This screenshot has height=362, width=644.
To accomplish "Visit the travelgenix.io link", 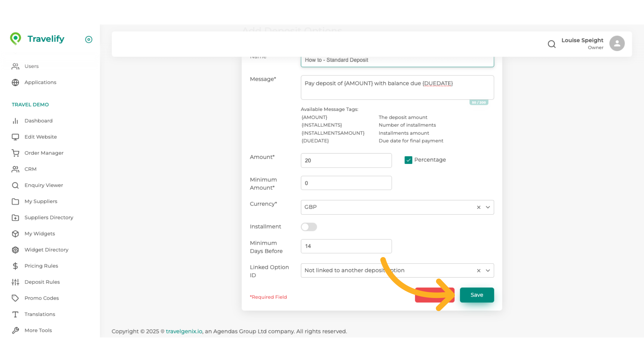I will [183, 331].
